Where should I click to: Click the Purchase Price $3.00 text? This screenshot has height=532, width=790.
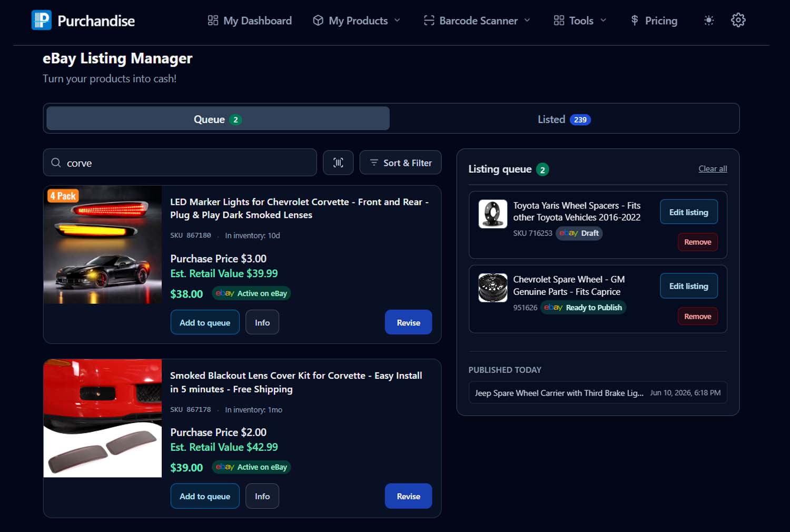pyautogui.click(x=218, y=259)
